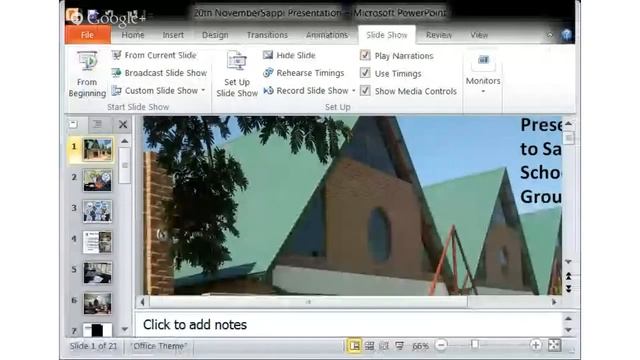Click slide area scroll down arrow
The height and width of the screenshot is (360, 640).
tap(568, 262)
